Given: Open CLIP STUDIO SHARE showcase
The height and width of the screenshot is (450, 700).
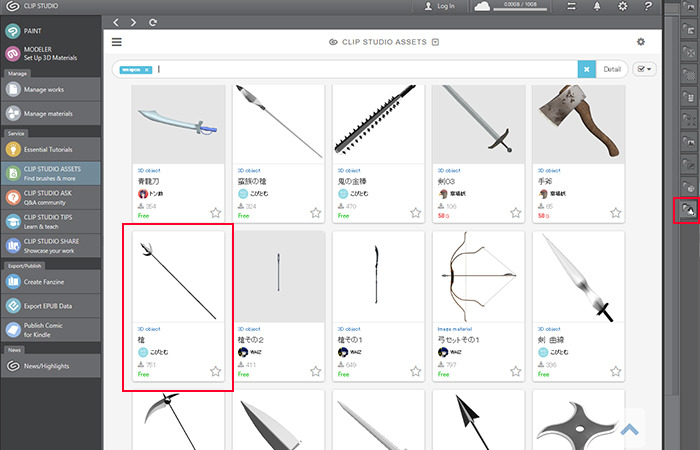Looking at the screenshot, I should coord(50,246).
